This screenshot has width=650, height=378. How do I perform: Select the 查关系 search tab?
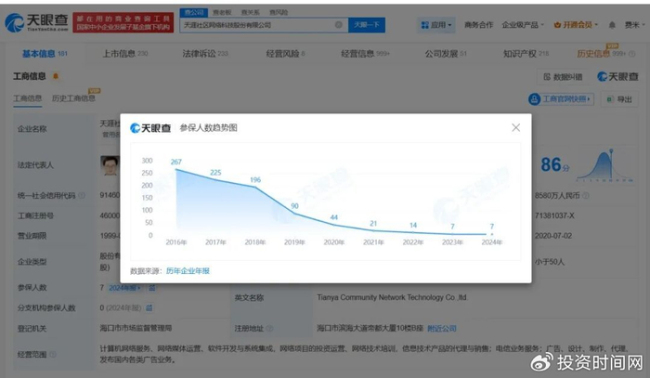pyautogui.click(x=250, y=12)
